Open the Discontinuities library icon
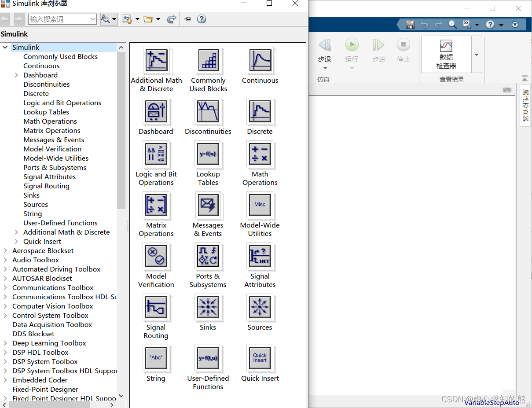 (x=208, y=112)
